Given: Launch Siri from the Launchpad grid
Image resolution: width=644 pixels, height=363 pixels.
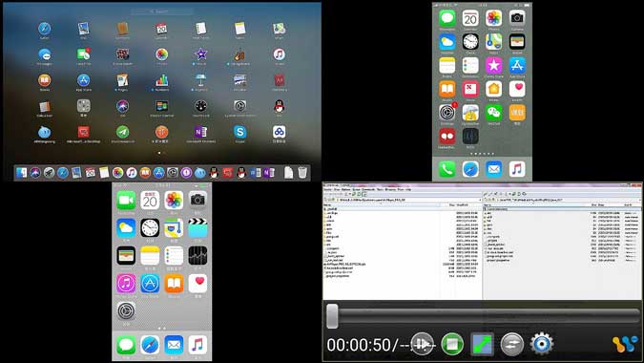Looking at the screenshot, I should click(x=122, y=106).
